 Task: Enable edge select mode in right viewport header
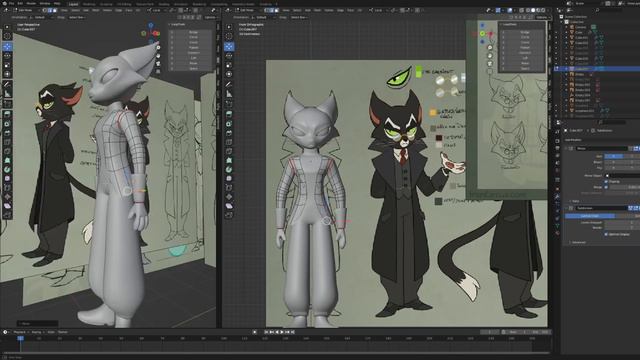click(x=271, y=10)
